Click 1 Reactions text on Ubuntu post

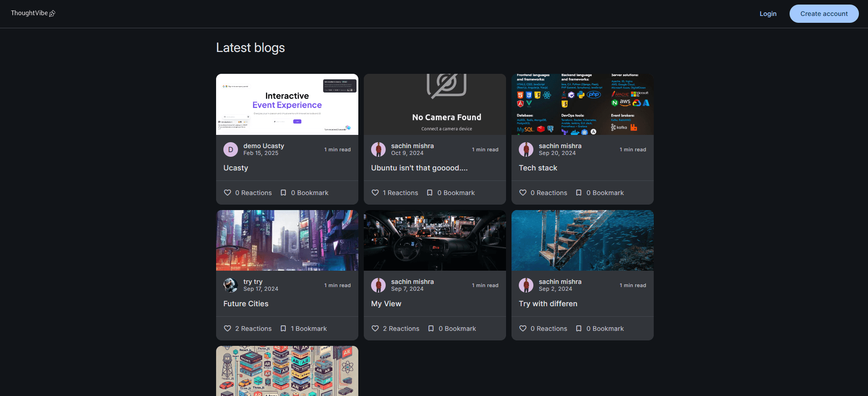click(x=400, y=193)
